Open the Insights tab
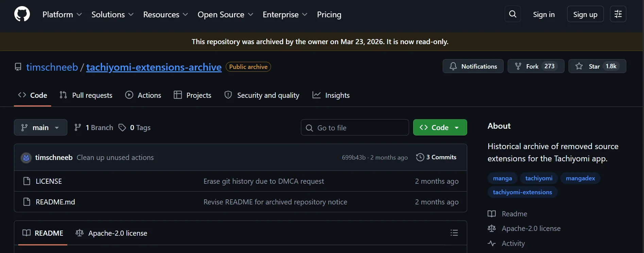Image resolution: width=644 pixels, height=253 pixels. click(331, 95)
